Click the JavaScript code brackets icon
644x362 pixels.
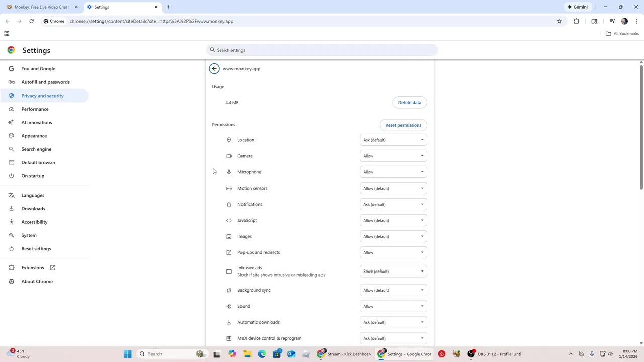[x=229, y=220]
